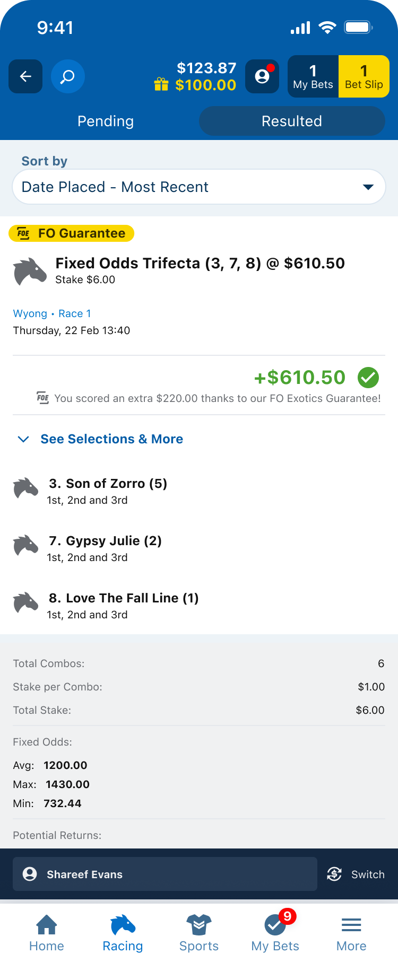Open search with the magnifier icon
Image resolution: width=398 pixels, height=980 pixels.
pos(67,76)
